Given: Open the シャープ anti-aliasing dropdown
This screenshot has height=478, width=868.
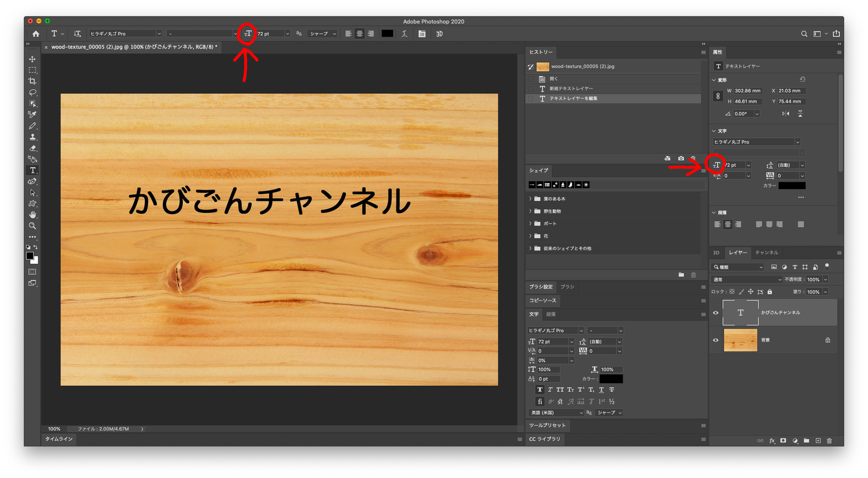Looking at the screenshot, I should 322,33.
